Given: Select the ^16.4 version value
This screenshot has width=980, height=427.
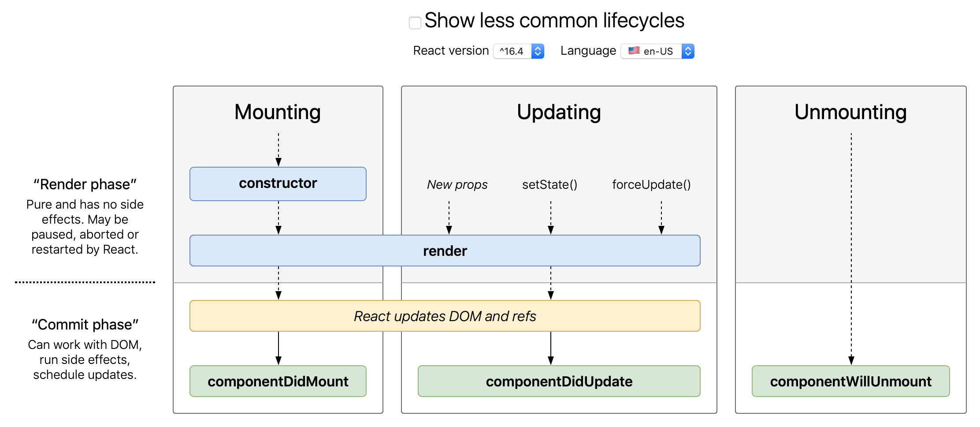Looking at the screenshot, I should [x=511, y=51].
